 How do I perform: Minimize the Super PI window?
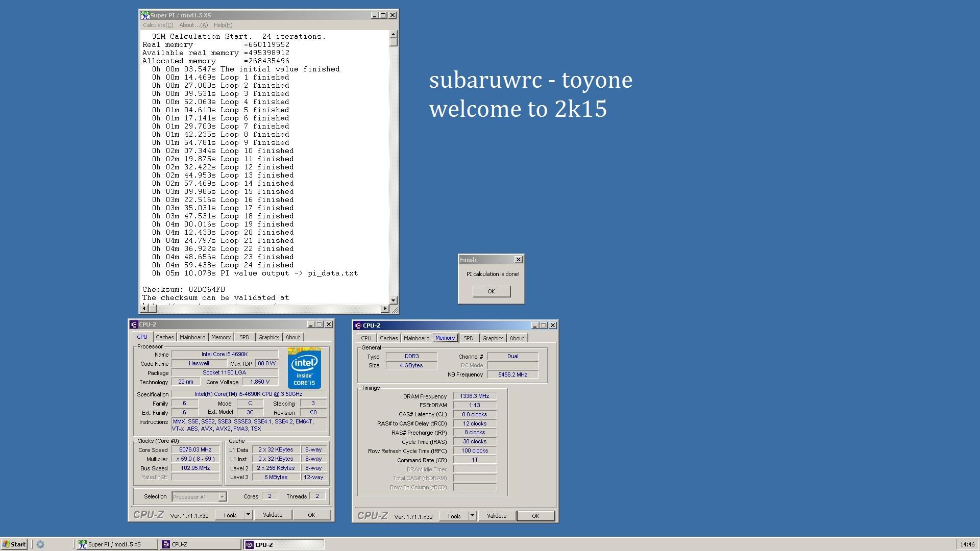374,15
